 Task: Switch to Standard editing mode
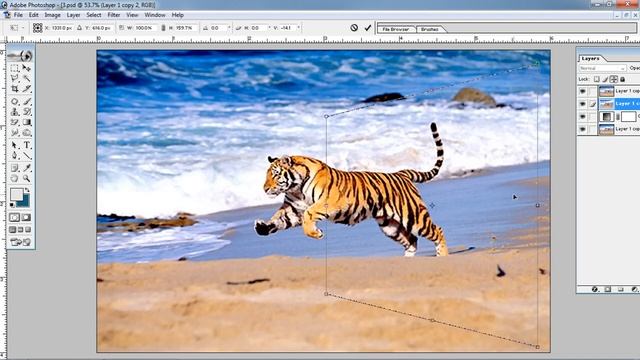point(15,218)
